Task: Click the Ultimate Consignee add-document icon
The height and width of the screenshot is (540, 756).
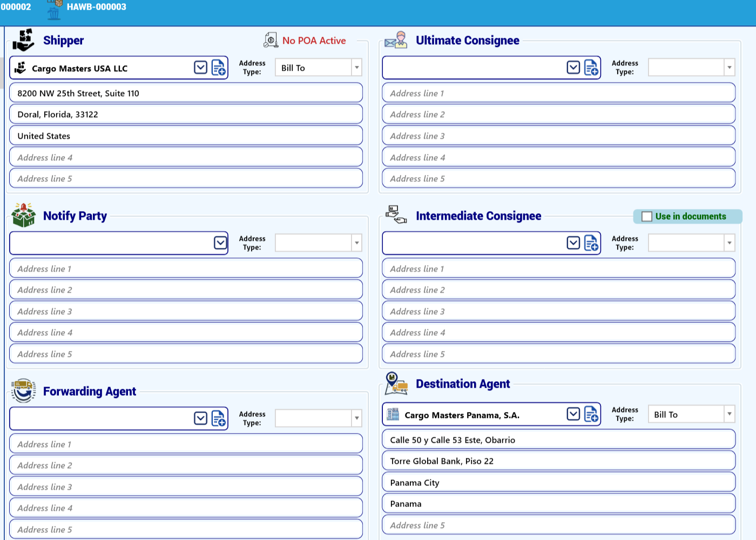Action: point(591,67)
